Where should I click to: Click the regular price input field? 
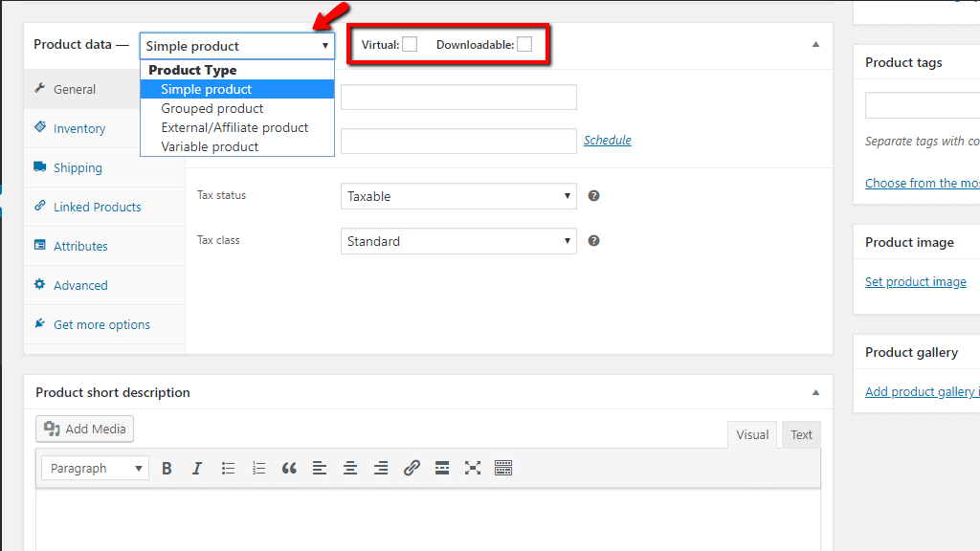[x=458, y=98]
